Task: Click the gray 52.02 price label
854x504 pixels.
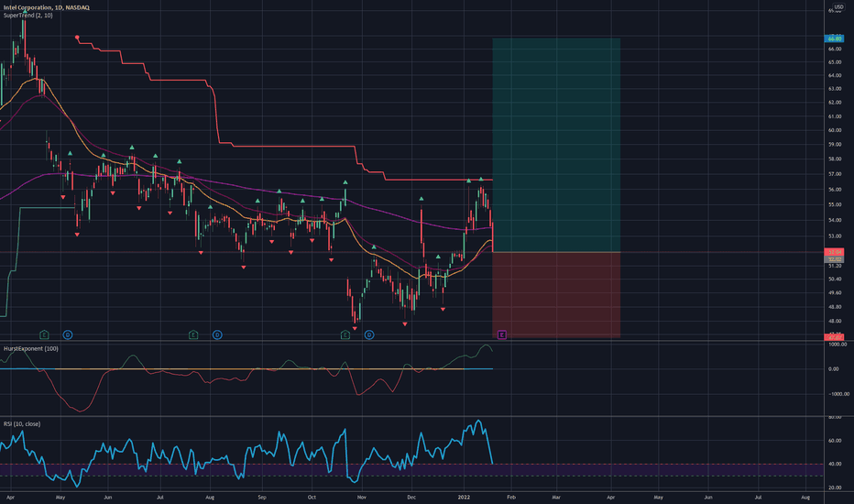Action: click(835, 259)
